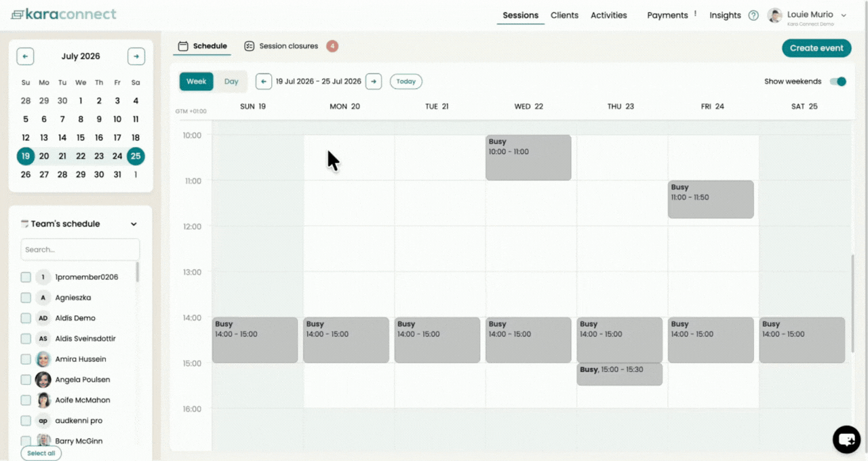Viewport: 868px width, 461px height.
Task: Check the Aldis Sveinsdottir checkbox
Action: click(x=26, y=338)
